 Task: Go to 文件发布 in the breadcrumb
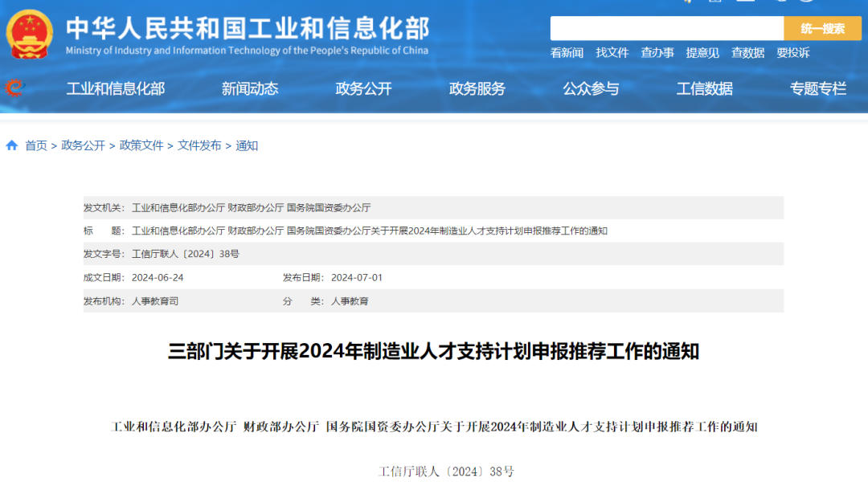coord(199,145)
